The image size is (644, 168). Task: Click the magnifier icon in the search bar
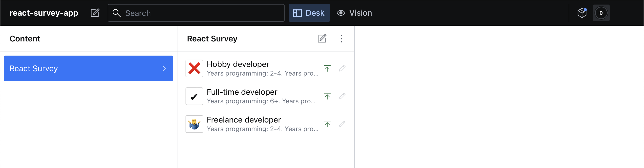(x=117, y=13)
